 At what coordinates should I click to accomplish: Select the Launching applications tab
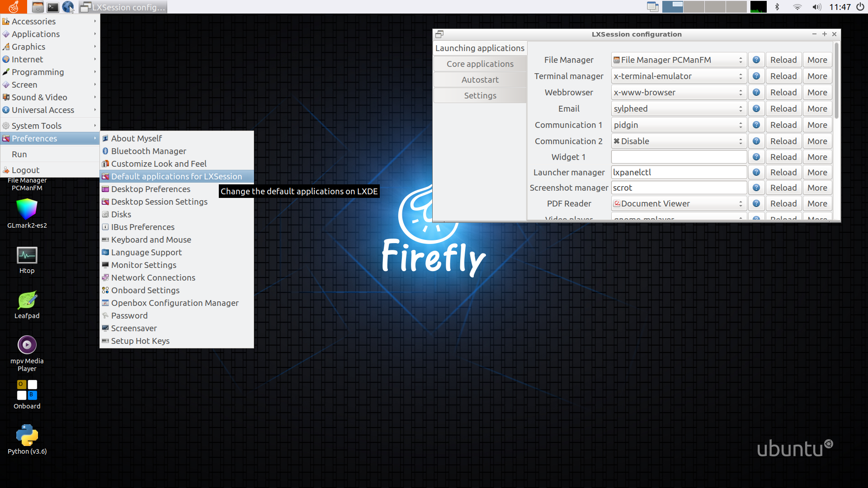coord(480,48)
